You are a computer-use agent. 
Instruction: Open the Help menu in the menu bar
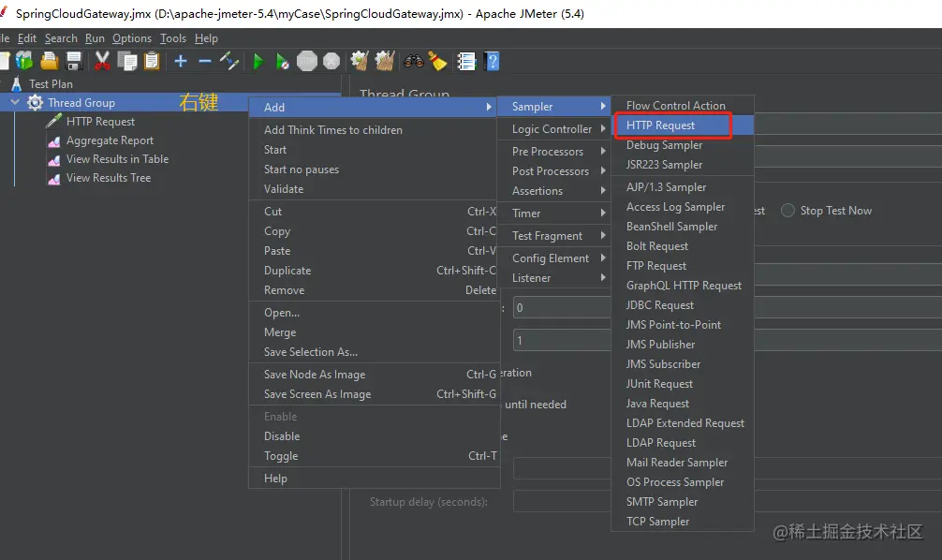206,38
